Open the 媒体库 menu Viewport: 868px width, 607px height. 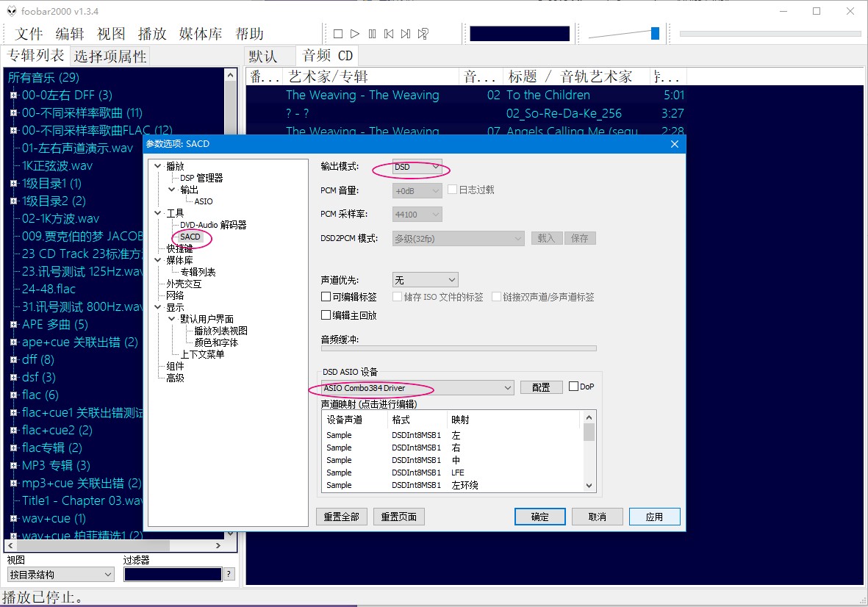point(201,34)
